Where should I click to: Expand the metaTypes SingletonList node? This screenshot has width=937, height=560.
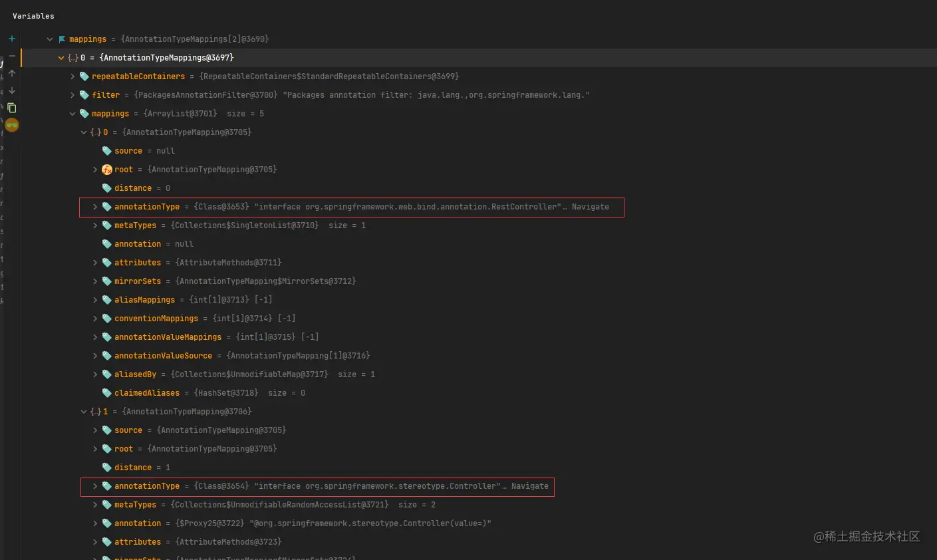pos(95,225)
